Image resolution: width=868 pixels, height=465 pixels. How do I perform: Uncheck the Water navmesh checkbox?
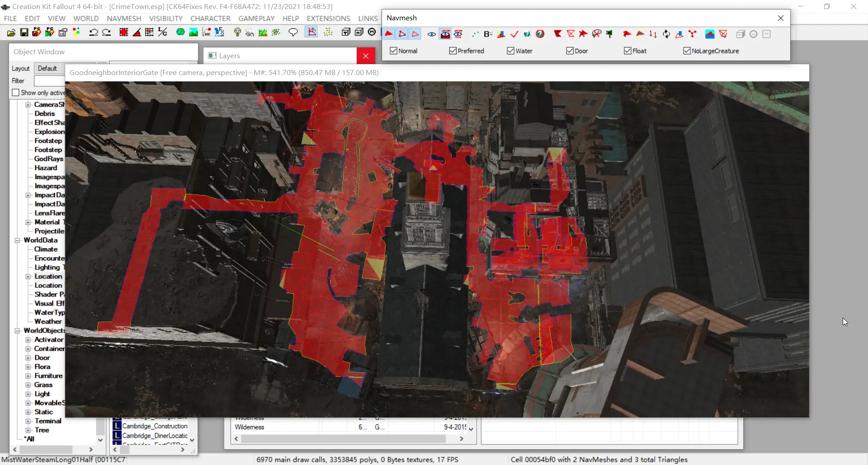(510, 51)
